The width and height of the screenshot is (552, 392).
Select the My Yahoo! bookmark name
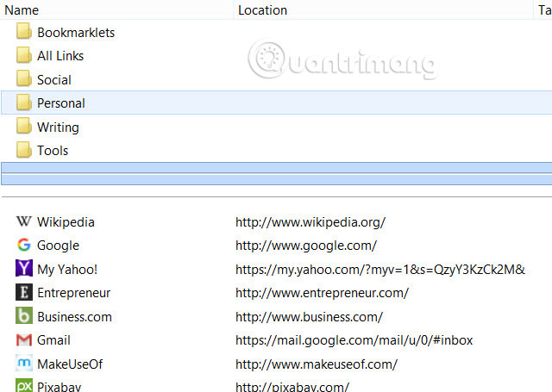[x=67, y=270]
